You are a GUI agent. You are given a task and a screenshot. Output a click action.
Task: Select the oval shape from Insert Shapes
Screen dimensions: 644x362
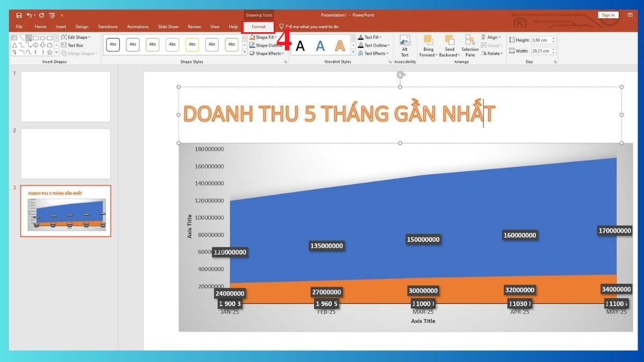(x=42, y=38)
